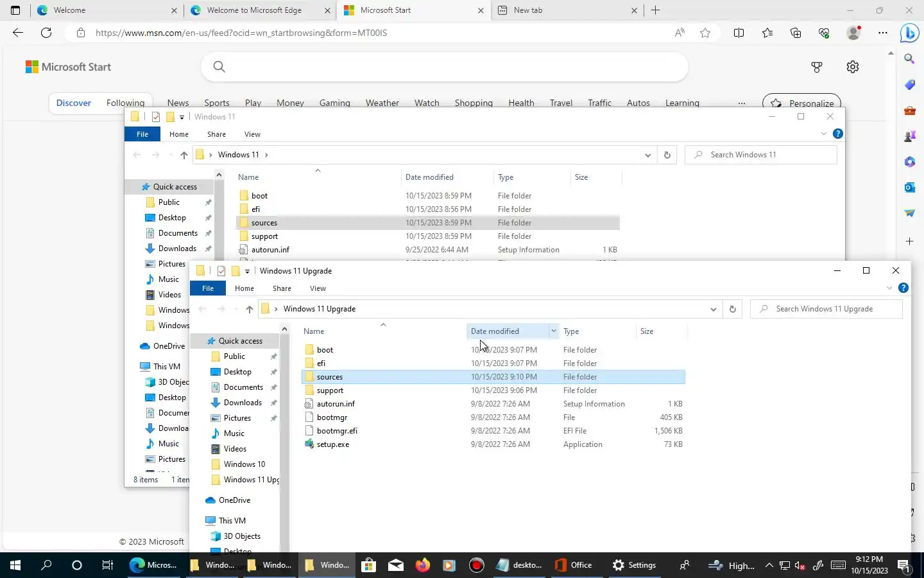
Task: Add a sidebar app with plus icon
Action: pos(909,241)
